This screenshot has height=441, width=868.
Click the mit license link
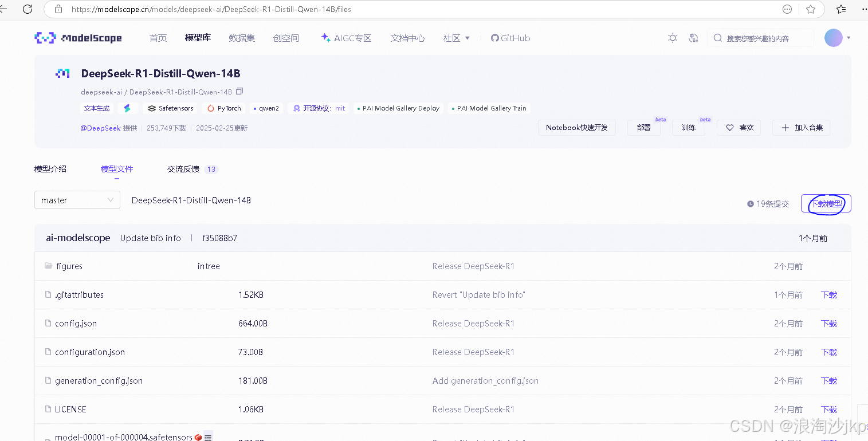pos(340,108)
